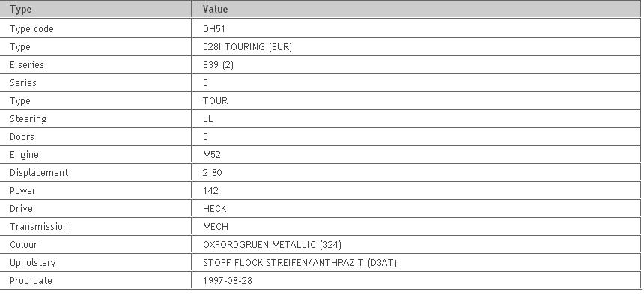Click the Power value 142
Screen dimensions: 644x298
tap(210, 191)
